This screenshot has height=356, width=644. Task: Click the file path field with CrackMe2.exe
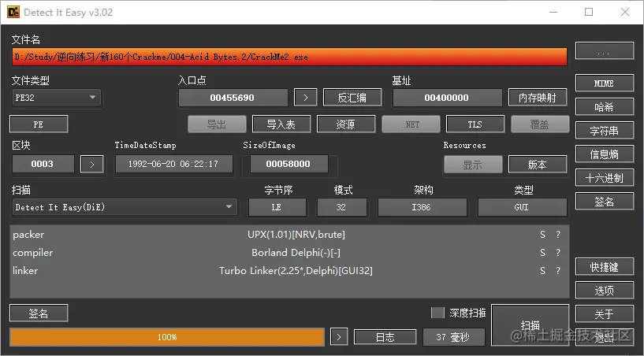tap(289, 57)
